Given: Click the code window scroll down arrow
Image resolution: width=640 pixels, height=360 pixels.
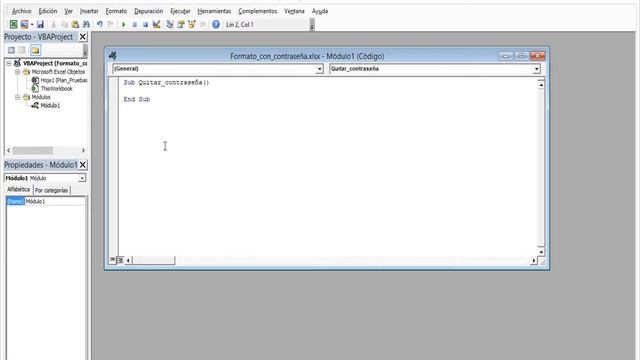Looking at the screenshot, I should pos(541,252).
